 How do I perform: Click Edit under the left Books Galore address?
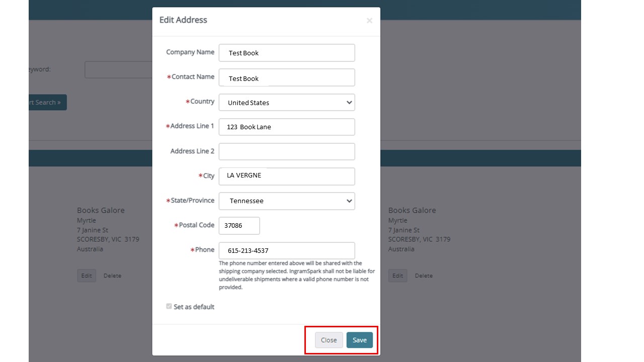[87, 276]
